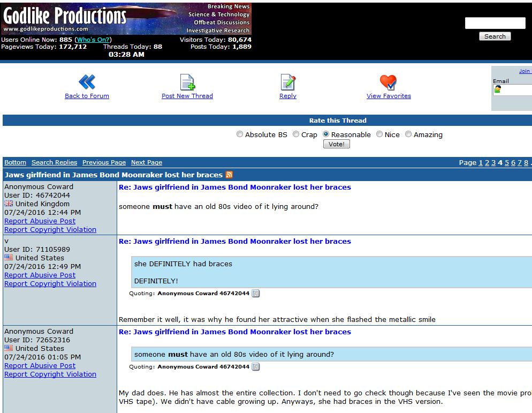Click the current page number 4
Image resolution: width=532 pixels, height=413 pixels.
[x=500, y=163]
